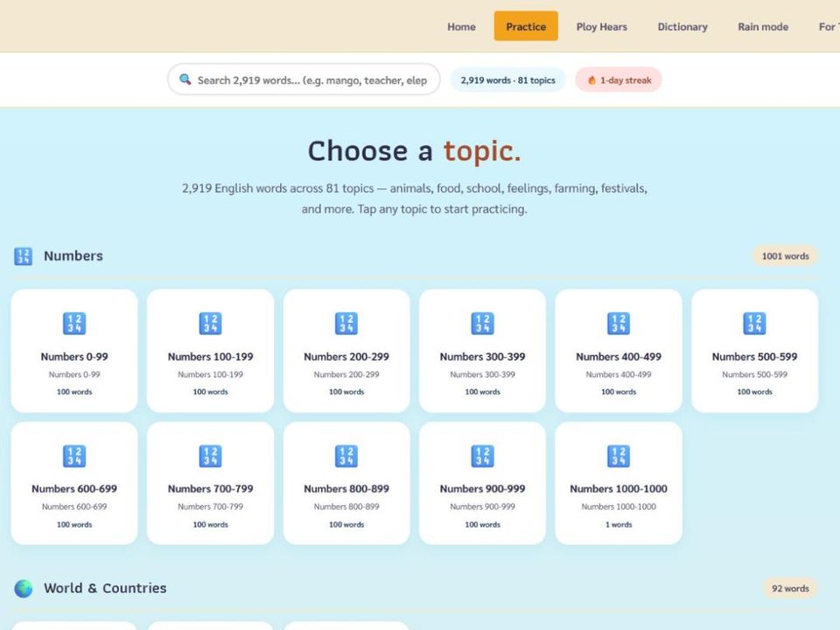The image size is (840, 630).
Task: Start practicing Numbers 200-299 title
Action: click(x=346, y=357)
